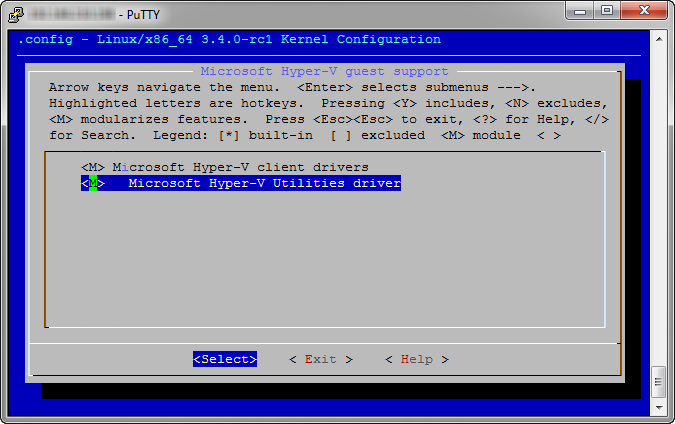Screen dimensions: 675x424
Task: Choose the Exit button
Action: pyautogui.click(x=321, y=359)
